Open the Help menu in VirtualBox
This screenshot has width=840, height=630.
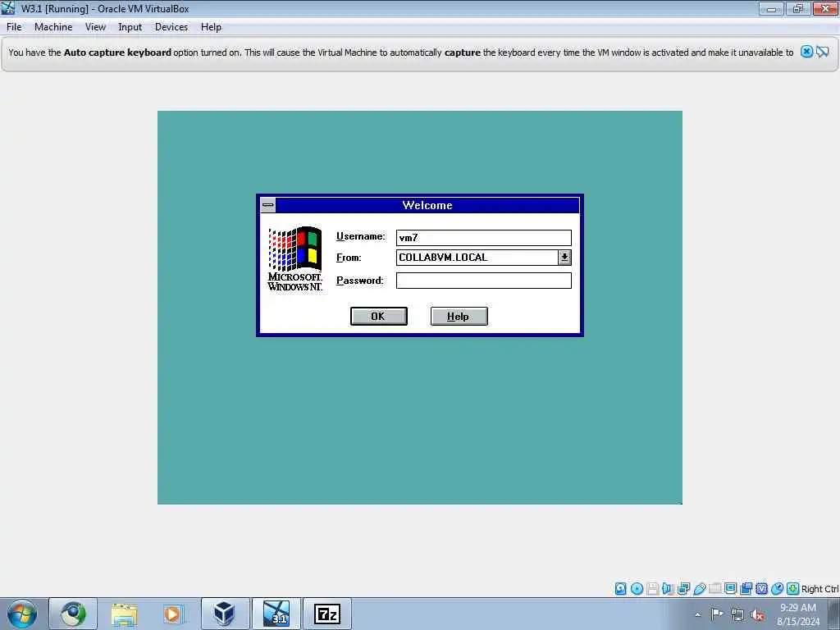(x=211, y=27)
